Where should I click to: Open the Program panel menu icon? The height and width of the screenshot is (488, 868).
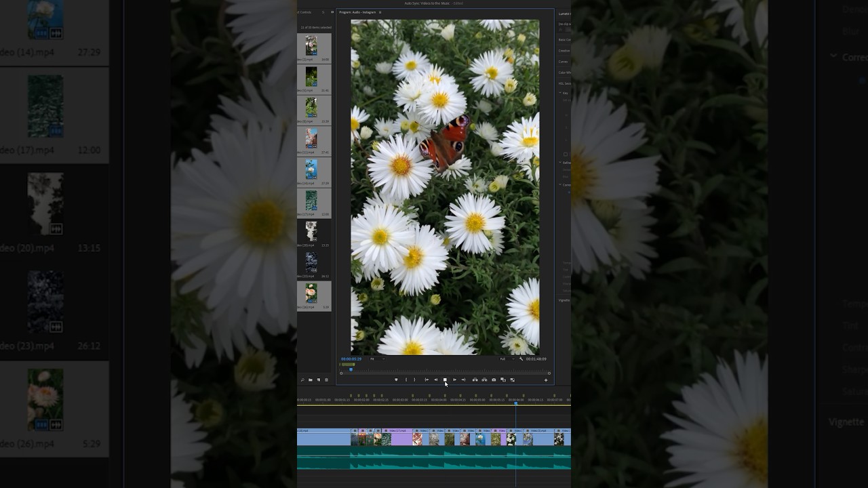[380, 12]
